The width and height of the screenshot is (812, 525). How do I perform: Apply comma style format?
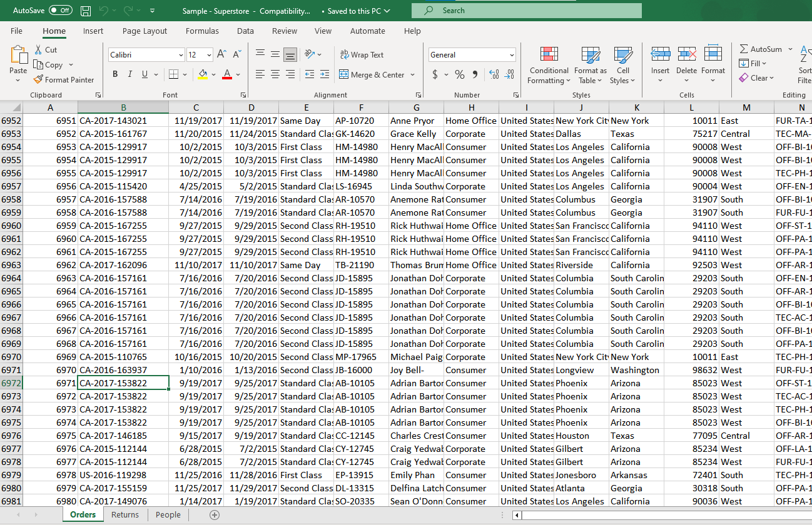[x=475, y=74]
